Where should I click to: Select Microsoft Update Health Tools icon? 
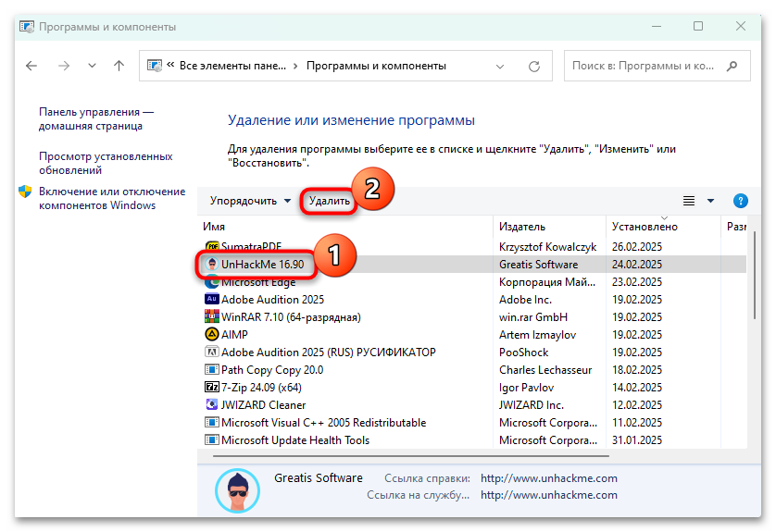point(212,439)
